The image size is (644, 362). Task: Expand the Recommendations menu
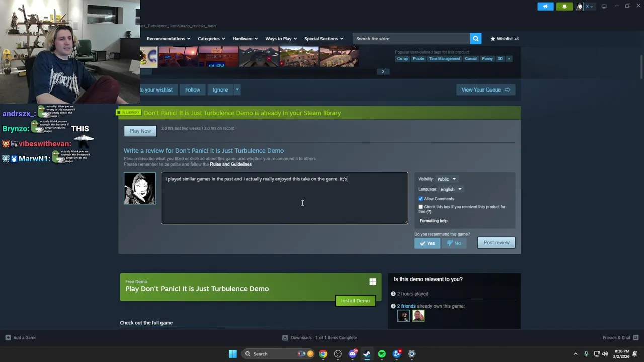click(x=169, y=39)
